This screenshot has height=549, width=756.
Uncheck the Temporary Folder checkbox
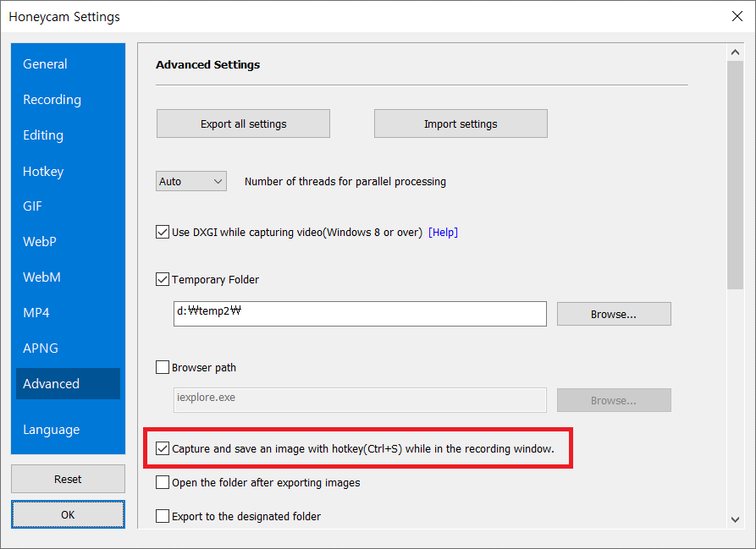pos(163,279)
